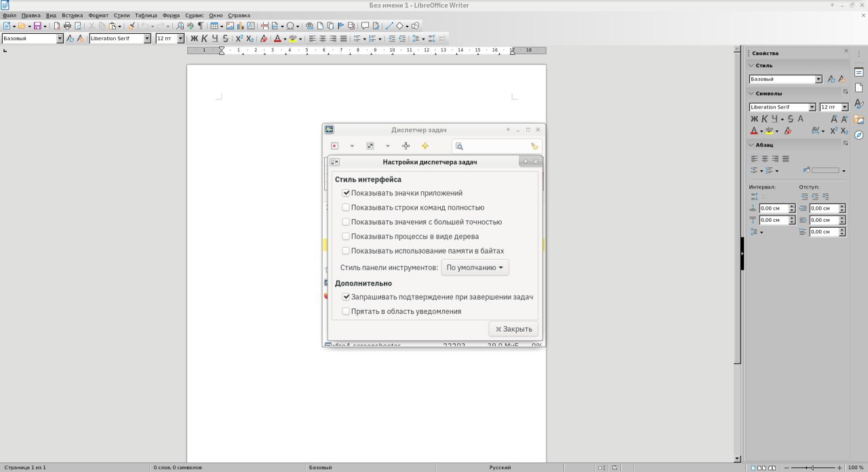Click Русский language in status bar
The height and width of the screenshot is (472, 868).
pyautogui.click(x=500, y=467)
